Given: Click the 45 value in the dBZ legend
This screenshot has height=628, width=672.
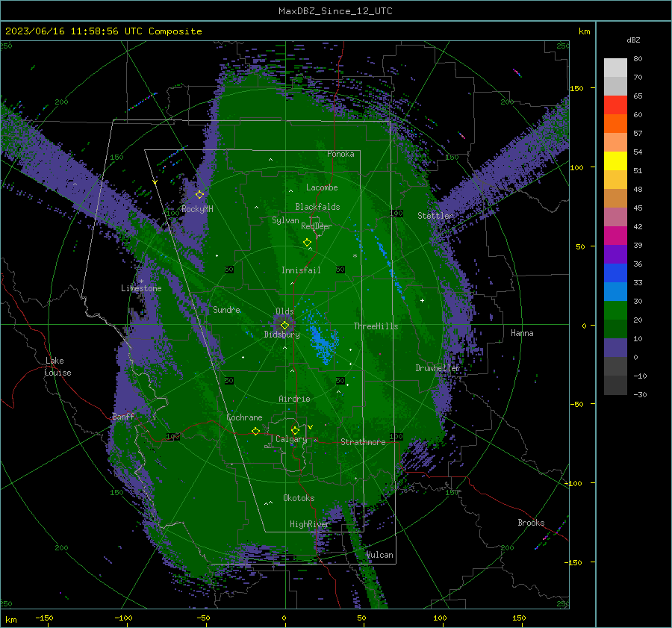Looking at the screenshot, I should click(x=638, y=208).
